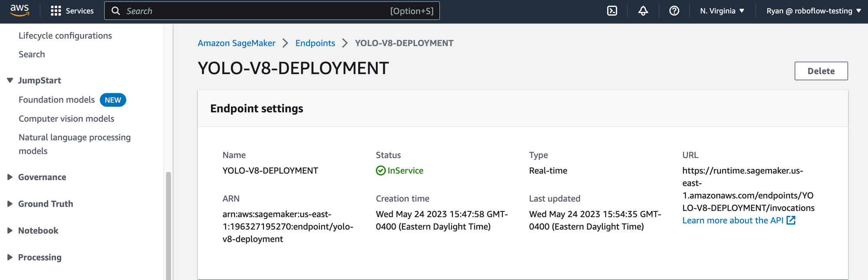Screen dimensions: 868x280
Task: Expand the Ground Truth section
Action: point(10,204)
